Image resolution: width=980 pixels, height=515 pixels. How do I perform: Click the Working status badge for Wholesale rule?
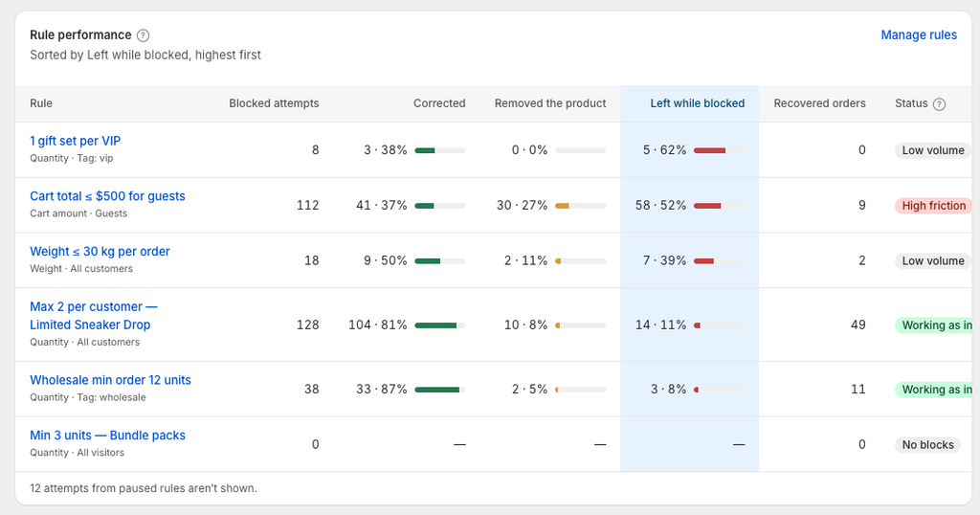(934, 390)
